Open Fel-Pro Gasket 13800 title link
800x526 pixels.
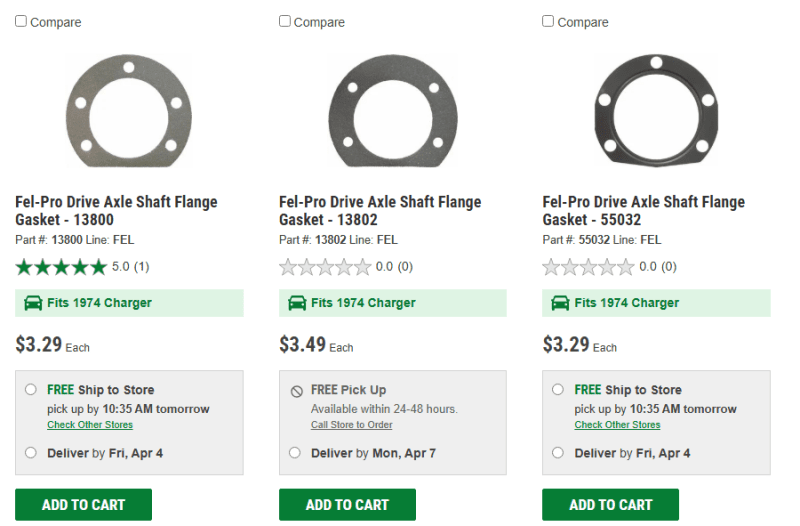[x=116, y=211]
